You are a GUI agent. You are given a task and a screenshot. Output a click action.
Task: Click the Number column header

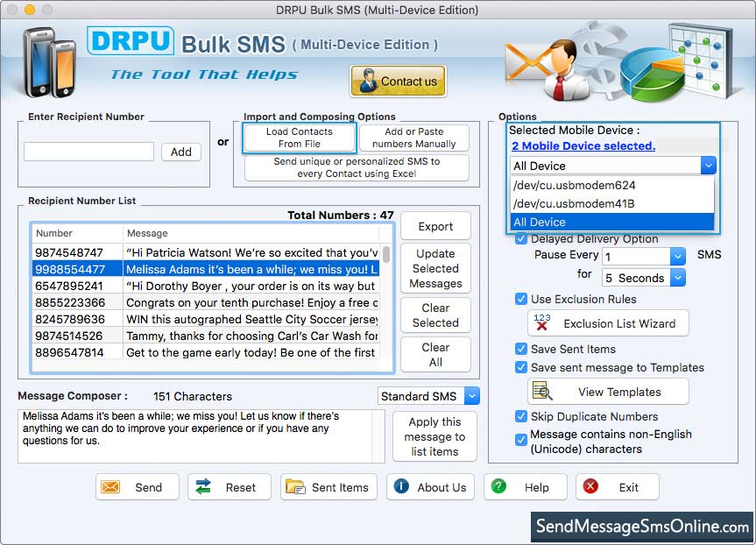pyautogui.click(x=77, y=233)
